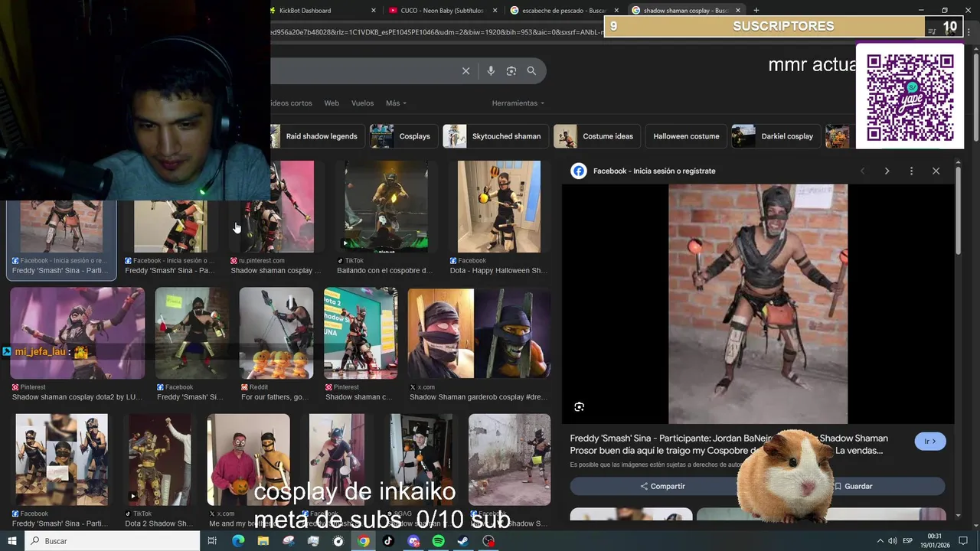The image size is (980, 551).
Task: Open X.com Shadow Shaman garderob cosplay result
Action: click(x=479, y=345)
